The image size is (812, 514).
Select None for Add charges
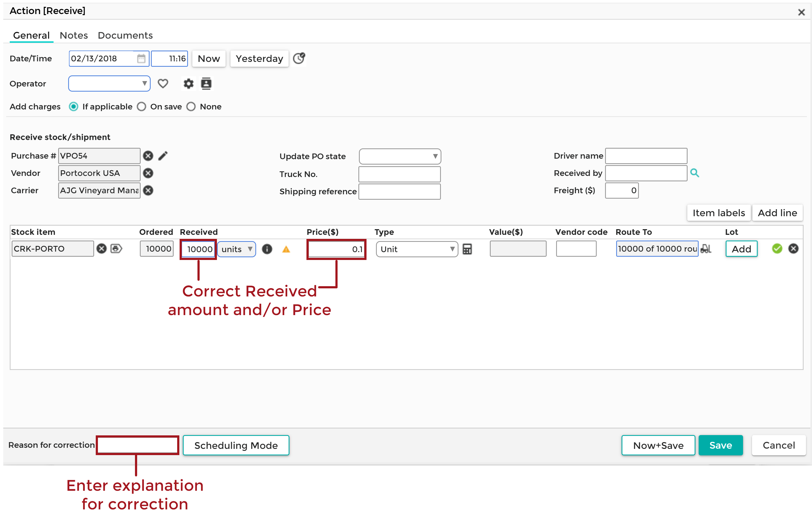pyautogui.click(x=191, y=106)
